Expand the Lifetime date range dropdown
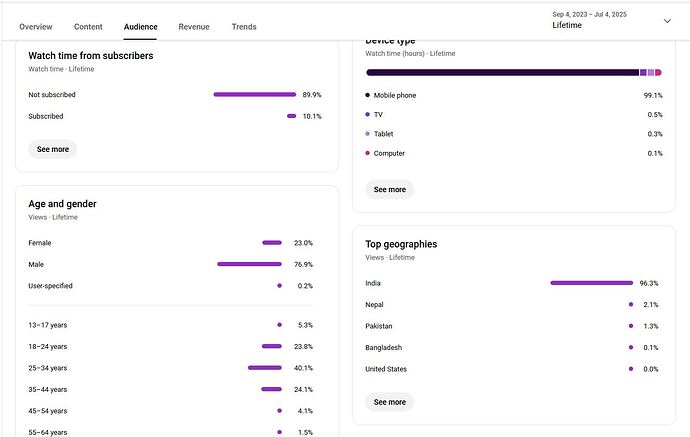This screenshot has height=437, width=690. coord(612,20)
